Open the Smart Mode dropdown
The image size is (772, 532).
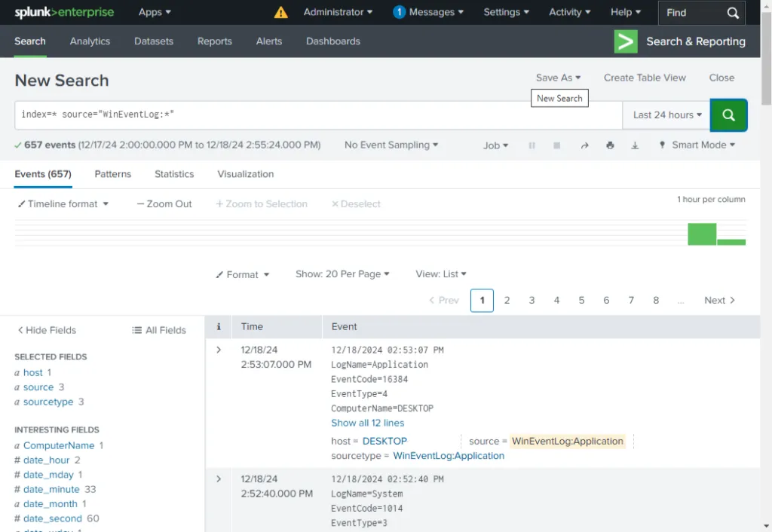click(697, 145)
